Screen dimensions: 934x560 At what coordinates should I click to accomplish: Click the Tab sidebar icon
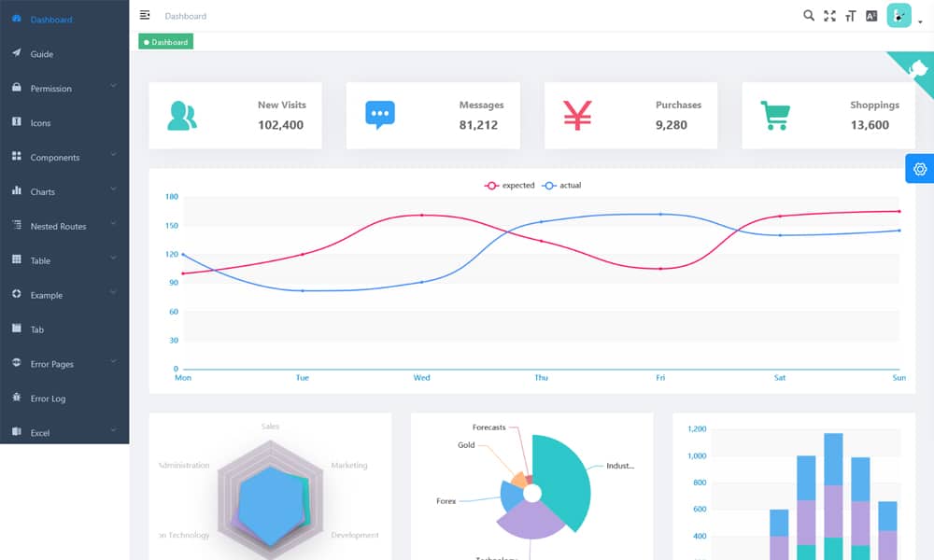tap(16, 329)
